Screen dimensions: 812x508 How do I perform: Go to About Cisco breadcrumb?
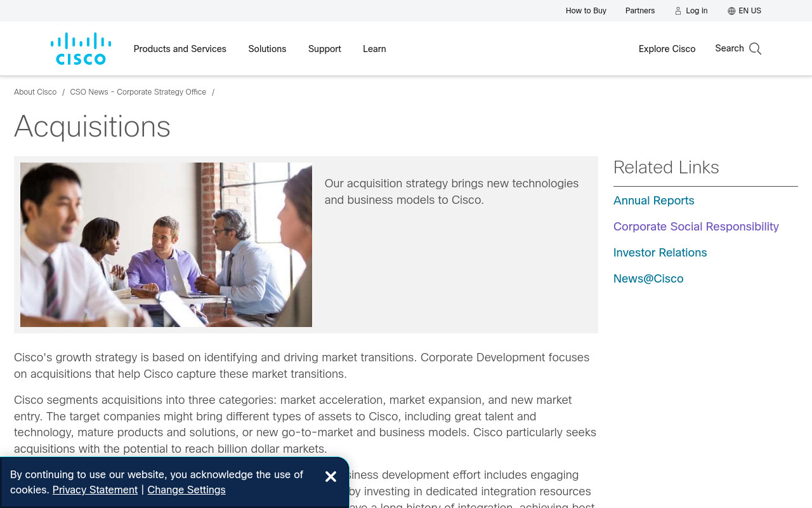pos(36,92)
